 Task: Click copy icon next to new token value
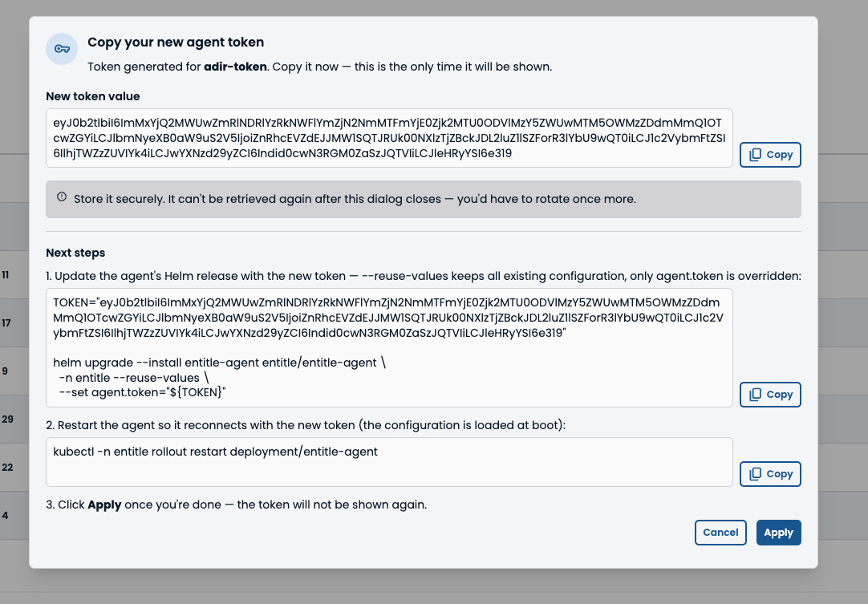755,155
